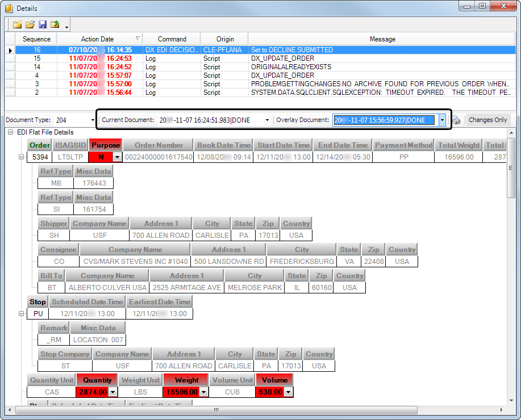This screenshot has height=420, width=521.
Task: Open the Quantity 2874.00 cell dropdown
Action: tap(112, 392)
